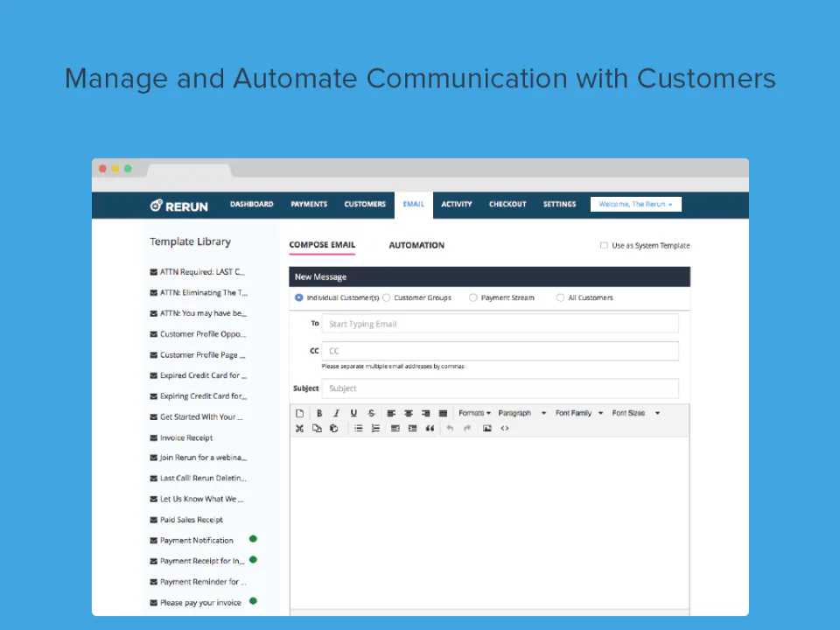Screen dimensions: 840x630
Task: Create a bullet list in the editor
Action: coord(359,428)
